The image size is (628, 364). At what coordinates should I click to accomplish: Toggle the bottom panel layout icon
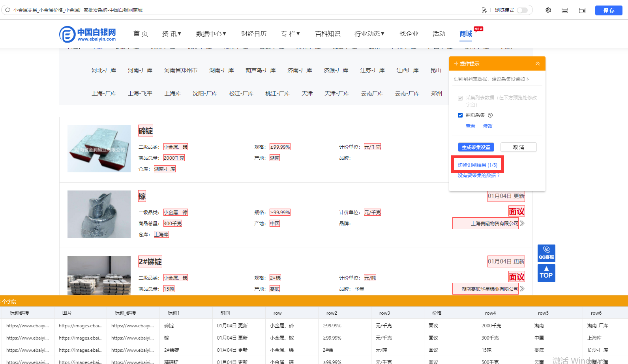(x=565, y=10)
